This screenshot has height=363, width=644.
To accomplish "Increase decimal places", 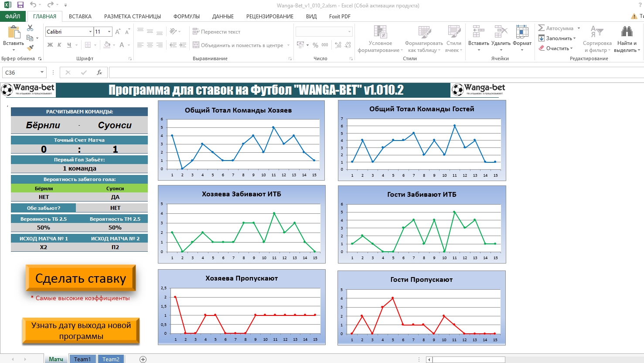I will [338, 45].
